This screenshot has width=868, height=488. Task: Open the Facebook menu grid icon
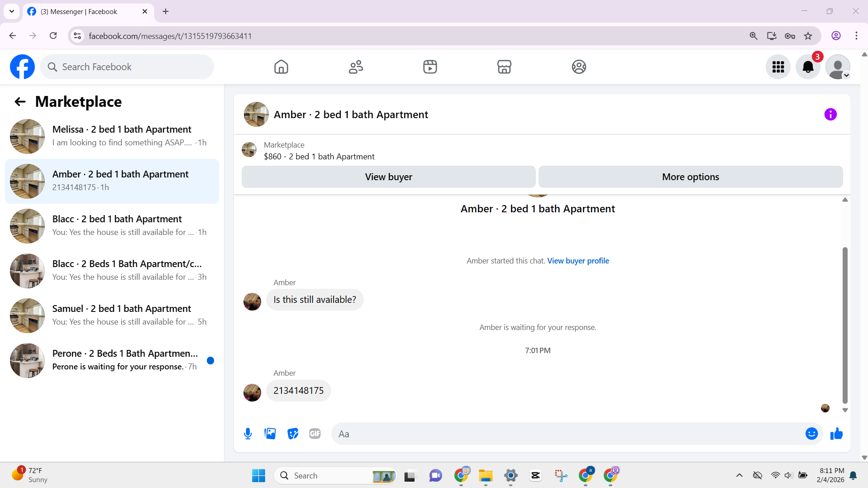click(778, 67)
